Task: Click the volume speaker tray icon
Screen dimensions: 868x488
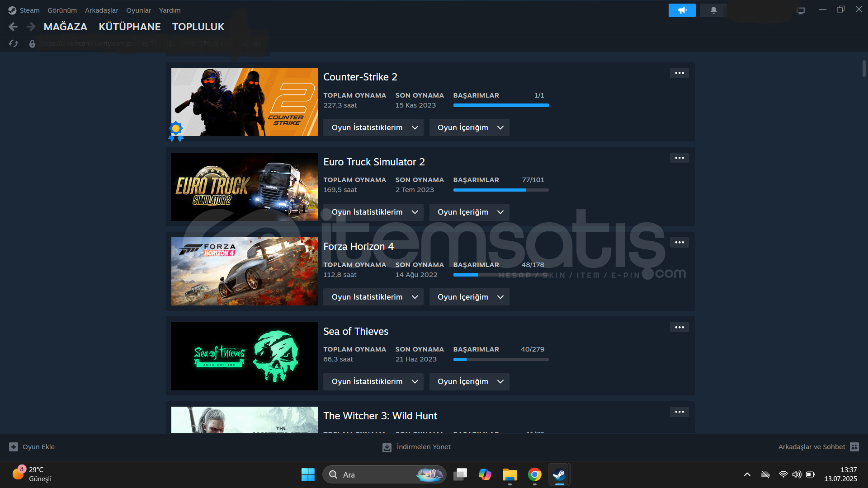Action: coord(797,474)
